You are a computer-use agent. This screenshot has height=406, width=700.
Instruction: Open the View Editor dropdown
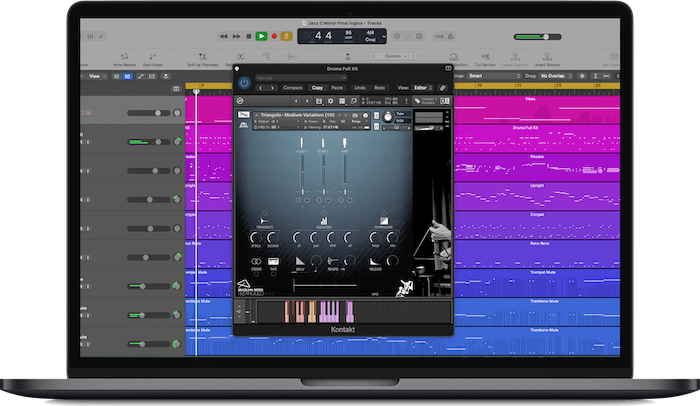pos(421,88)
